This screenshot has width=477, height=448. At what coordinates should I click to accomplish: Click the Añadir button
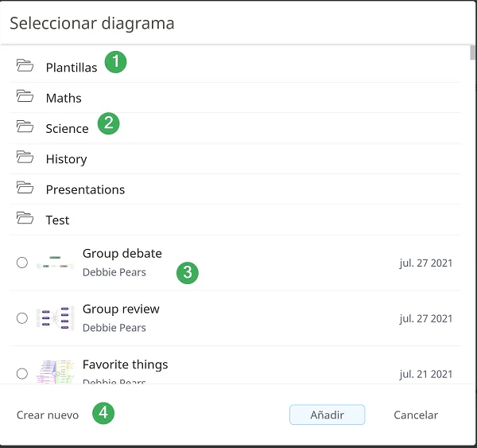click(327, 415)
